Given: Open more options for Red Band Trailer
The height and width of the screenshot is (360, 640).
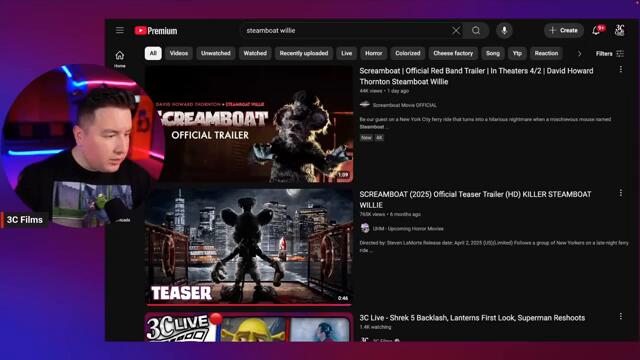Looking at the screenshot, I should point(621,69).
